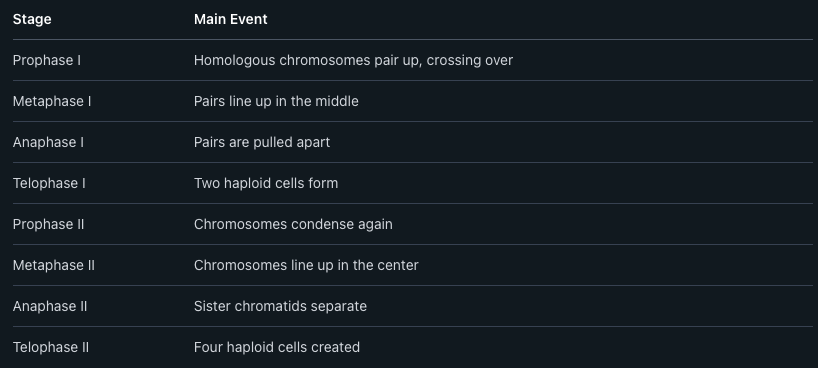Select the Anaphase I stage cell
Screen dimensions: 818x368
coord(48,143)
